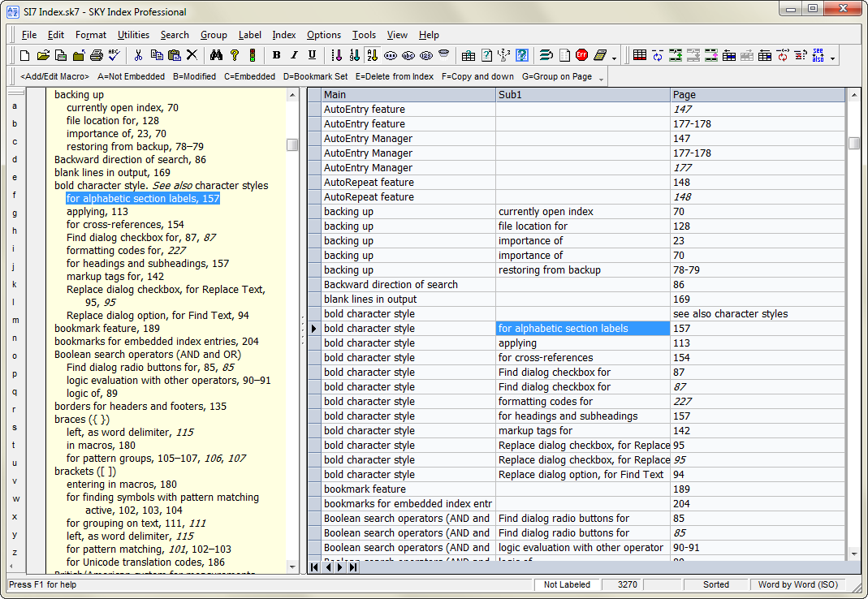Toggle the A-Z alphabetical sort button
The width and height of the screenshot is (868, 599).
click(x=373, y=55)
